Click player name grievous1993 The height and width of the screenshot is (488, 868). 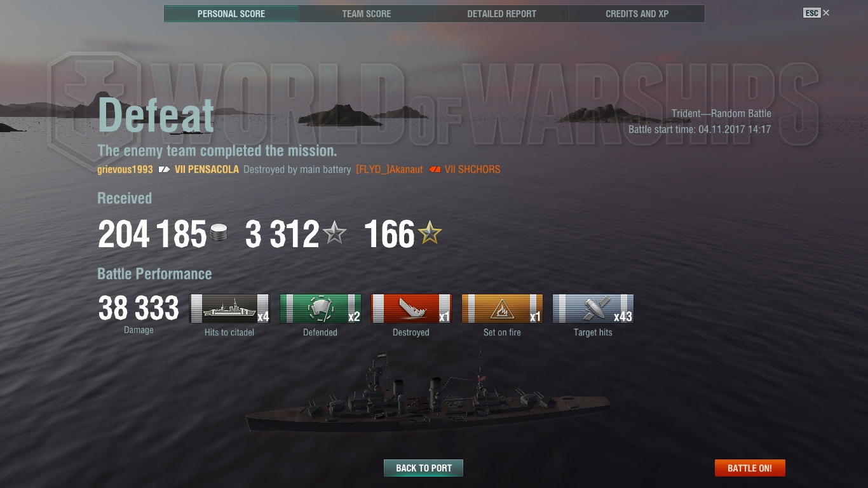tap(125, 170)
